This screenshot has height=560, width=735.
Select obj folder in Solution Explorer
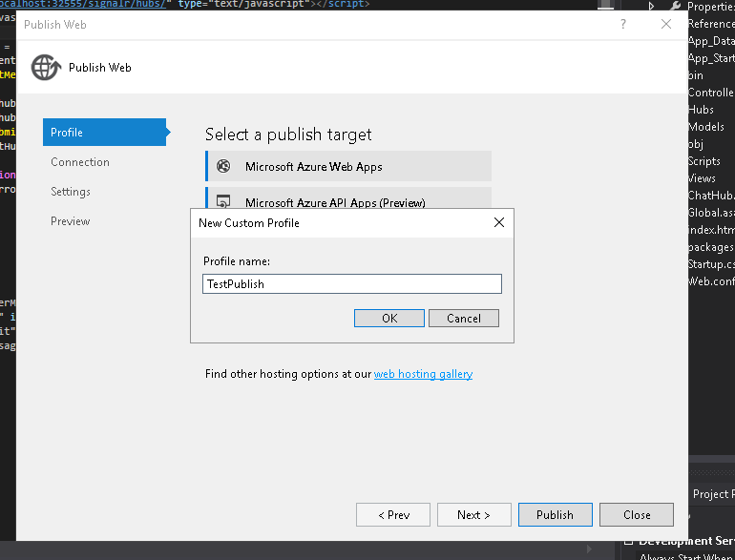[x=696, y=144]
